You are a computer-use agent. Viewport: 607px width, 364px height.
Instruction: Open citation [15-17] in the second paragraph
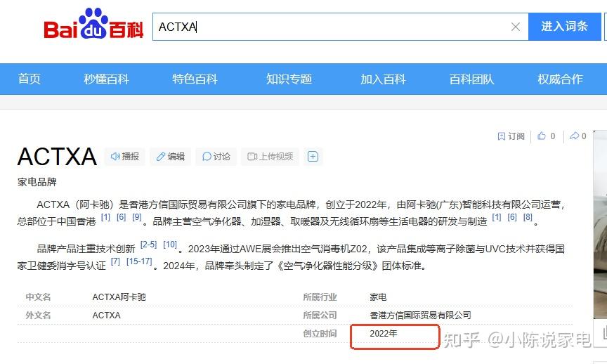tap(139, 261)
